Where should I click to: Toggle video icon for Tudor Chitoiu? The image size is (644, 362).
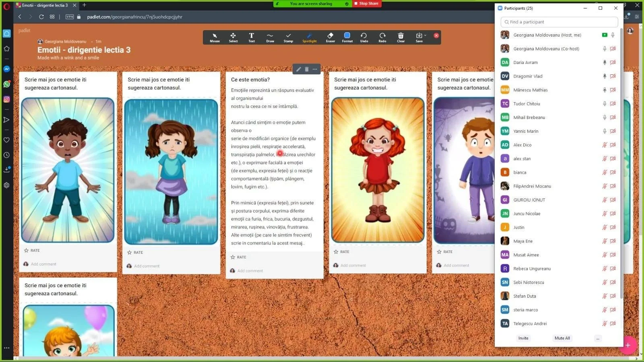tap(613, 104)
